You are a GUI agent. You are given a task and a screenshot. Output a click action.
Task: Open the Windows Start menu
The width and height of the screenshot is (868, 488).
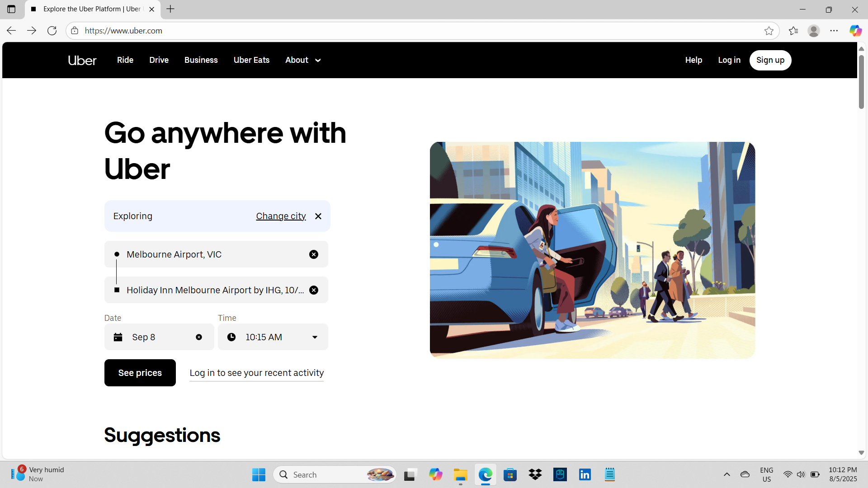(259, 475)
